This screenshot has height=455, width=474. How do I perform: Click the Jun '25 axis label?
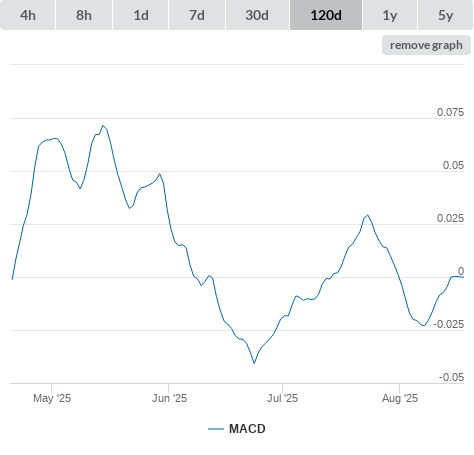coord(169,398)
